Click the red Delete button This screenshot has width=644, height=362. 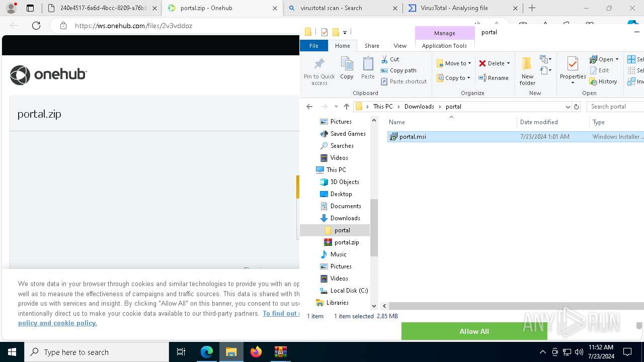492,63
